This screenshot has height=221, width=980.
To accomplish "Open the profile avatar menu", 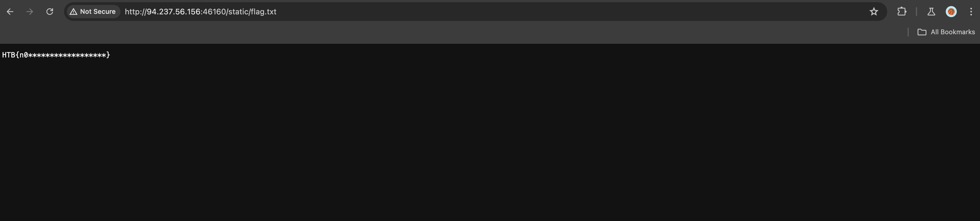I will (x=951, y=12).
